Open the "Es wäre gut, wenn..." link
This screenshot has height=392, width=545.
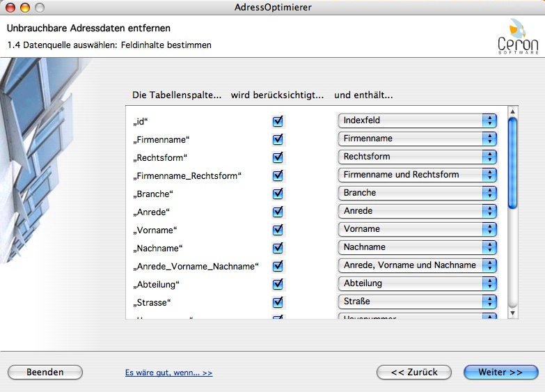point(168,373)
